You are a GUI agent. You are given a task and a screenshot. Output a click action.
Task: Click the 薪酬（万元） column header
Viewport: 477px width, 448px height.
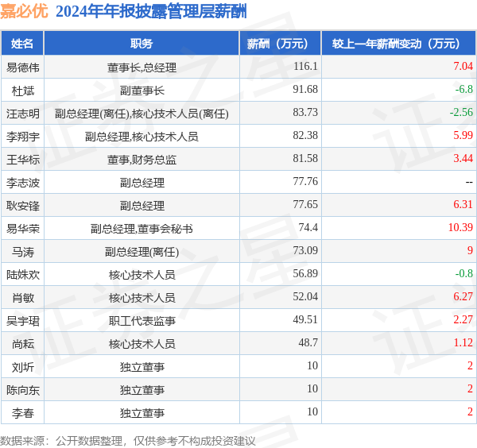coord(280,43)
